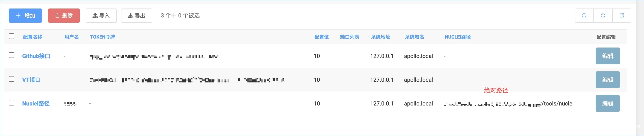Screen dimensions: 644x136
Task: Toggle the select-all checkbox in the table header
Action: coord(11,36)
